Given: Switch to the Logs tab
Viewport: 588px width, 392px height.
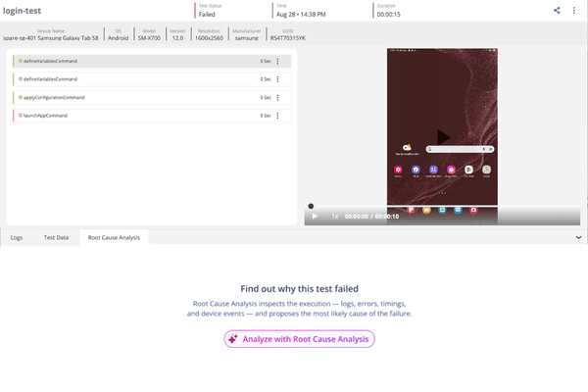Looking at the screenshot, I should (x=17, y=237).
